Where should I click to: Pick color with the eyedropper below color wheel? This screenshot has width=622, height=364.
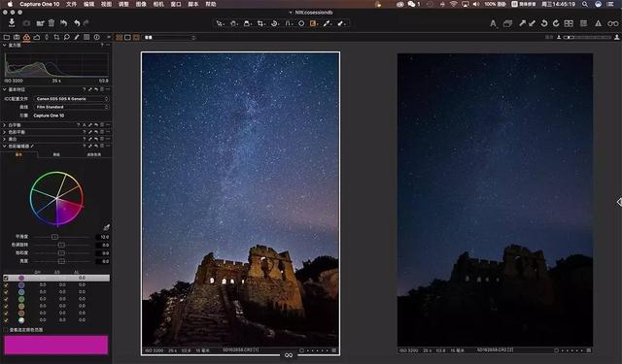(x=106, y=227)
